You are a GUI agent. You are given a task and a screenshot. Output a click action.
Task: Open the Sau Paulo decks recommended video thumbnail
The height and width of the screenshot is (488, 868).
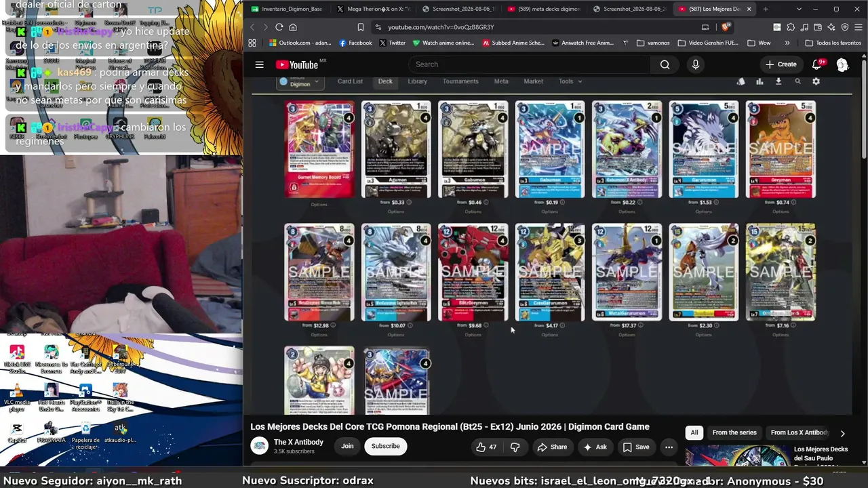pos(736,456)
